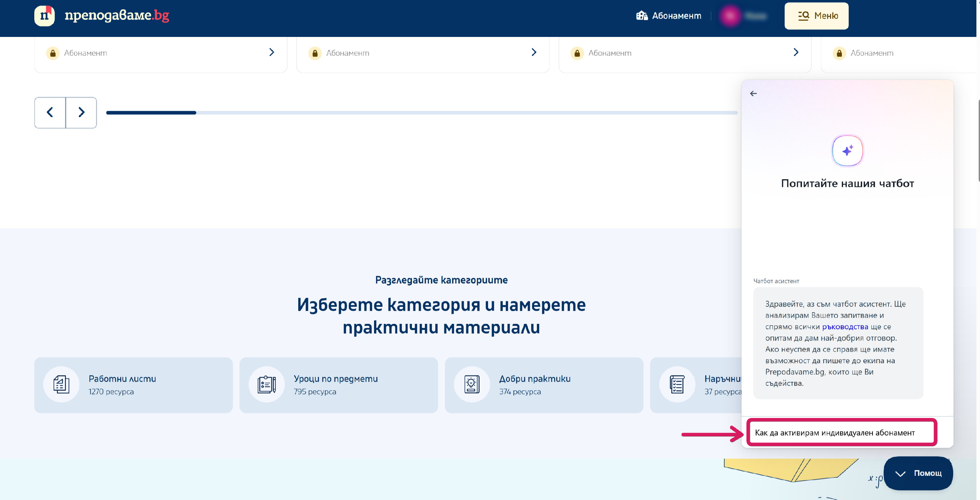Click user profile avatar in header
The height and width of the screenshot is (500, 980).
[x=730, y=16]
